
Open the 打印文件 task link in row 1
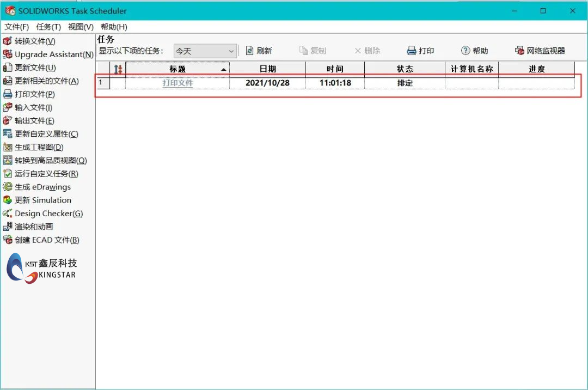(177, 83)
